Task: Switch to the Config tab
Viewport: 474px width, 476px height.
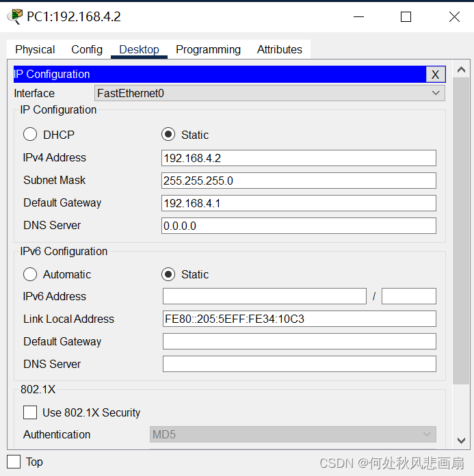Action: [x=87, y=49]
